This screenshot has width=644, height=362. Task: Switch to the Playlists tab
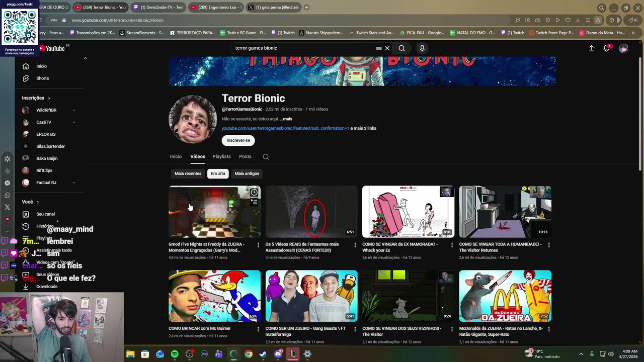click(221, 157)
